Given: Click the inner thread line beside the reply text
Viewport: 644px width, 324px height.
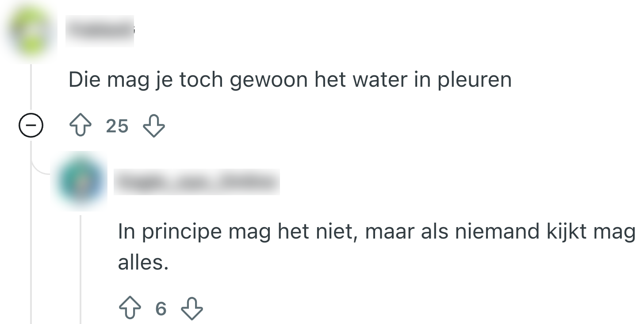Looking at the screenshot, I should pos(80,266).
